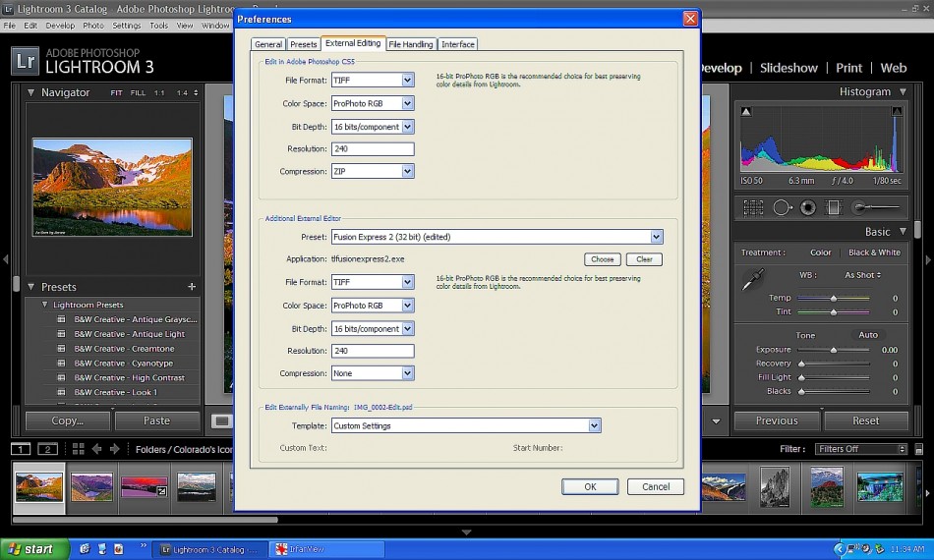Open grid view from filmstrip bar
Viewport: 934px width, 560px height.
click(x=78, y=449)
